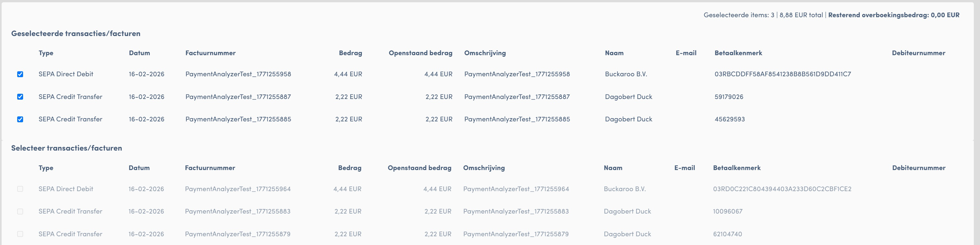Click Naam header in Selecteer transacties table
Viewport: 980px width, 245px height.
coord(613,167)
